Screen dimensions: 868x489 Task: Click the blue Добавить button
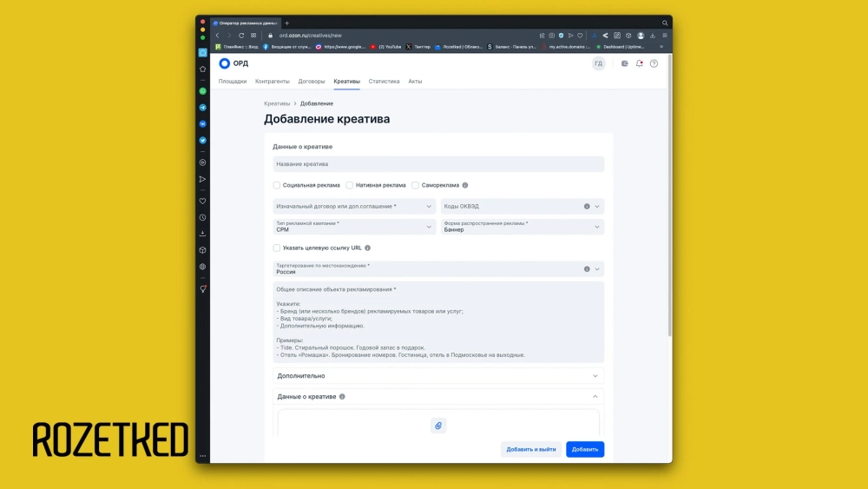pyautogui.click(x=585, y=450)
